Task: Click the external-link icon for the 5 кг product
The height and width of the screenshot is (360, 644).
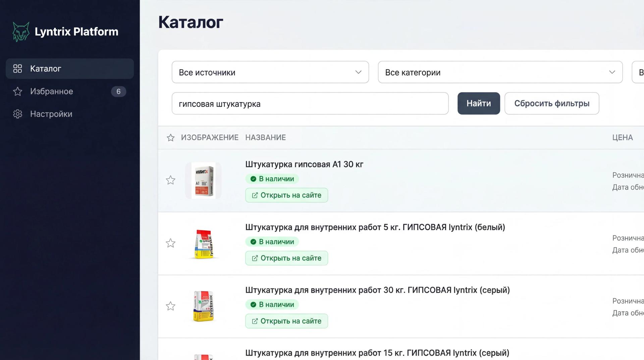Action: click(x=255, y=258)
